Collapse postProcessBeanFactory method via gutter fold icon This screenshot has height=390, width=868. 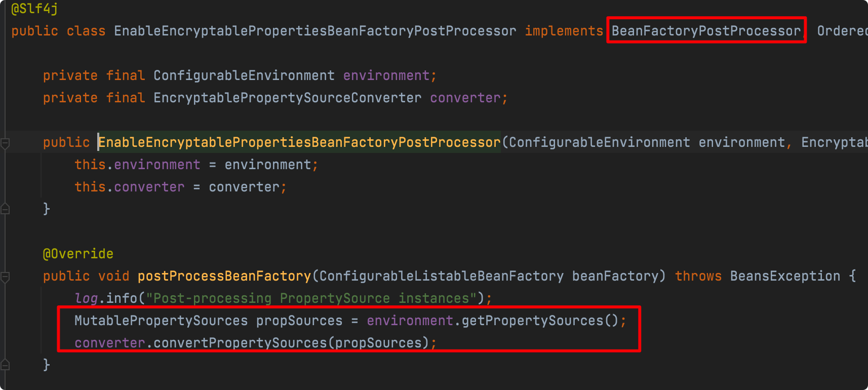5,277
